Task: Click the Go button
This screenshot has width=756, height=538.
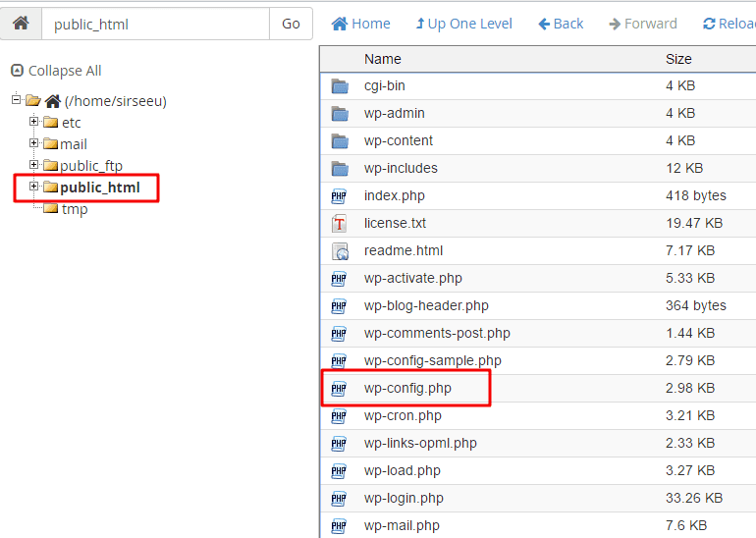Action: [x=291, y=24]
